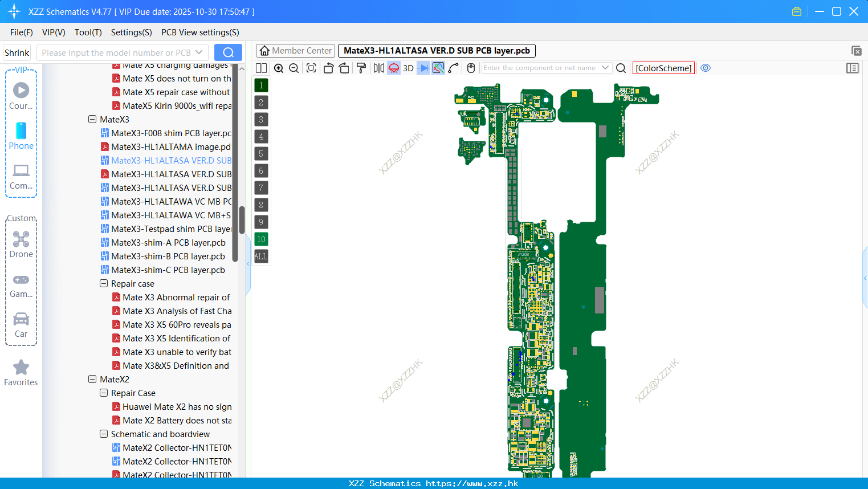Click the detach window icon
Image resolution: width=868 pixels, height=489 pixels.
click(x=856, y=51)
